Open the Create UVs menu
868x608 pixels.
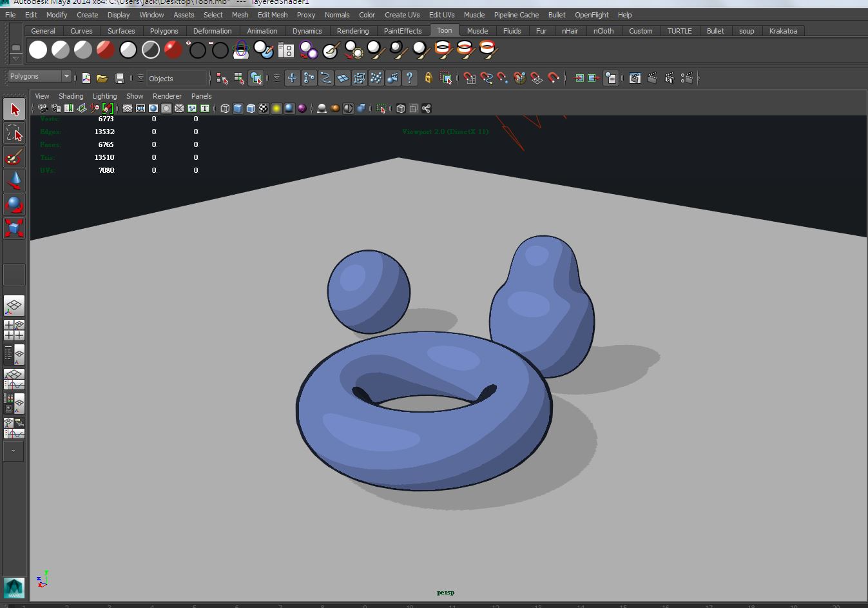[x=401, y=15]
